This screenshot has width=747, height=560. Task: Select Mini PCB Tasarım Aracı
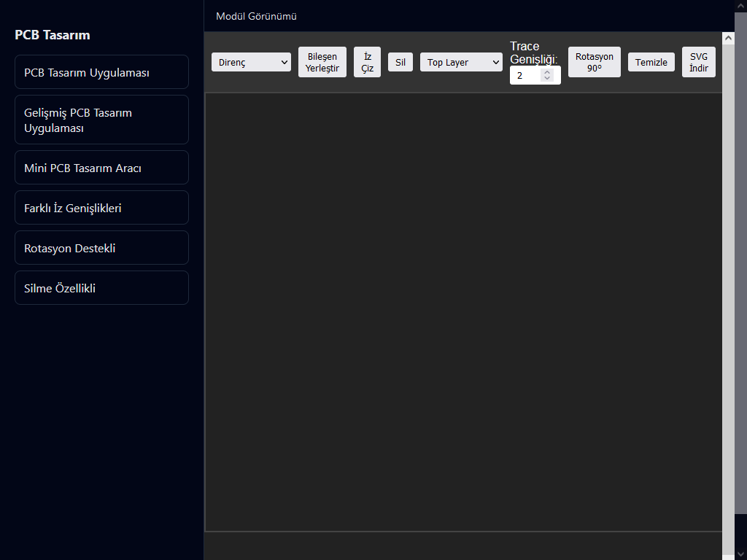101,167
